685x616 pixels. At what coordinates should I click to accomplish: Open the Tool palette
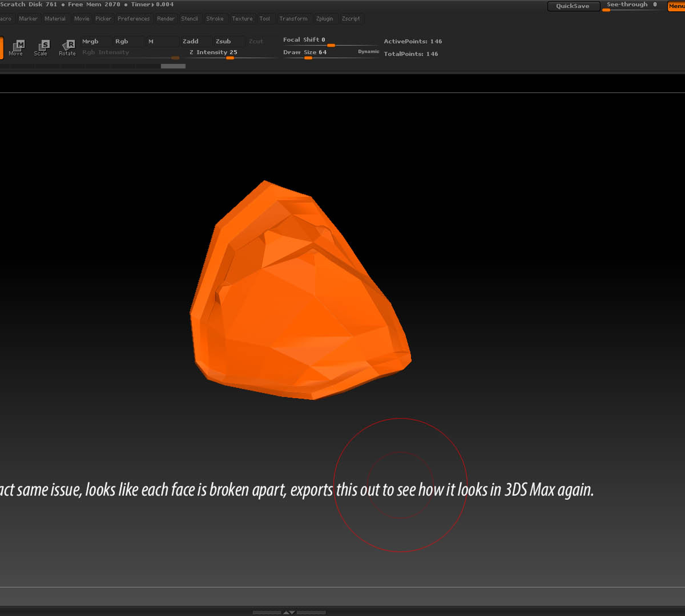[x=265, y=18]
